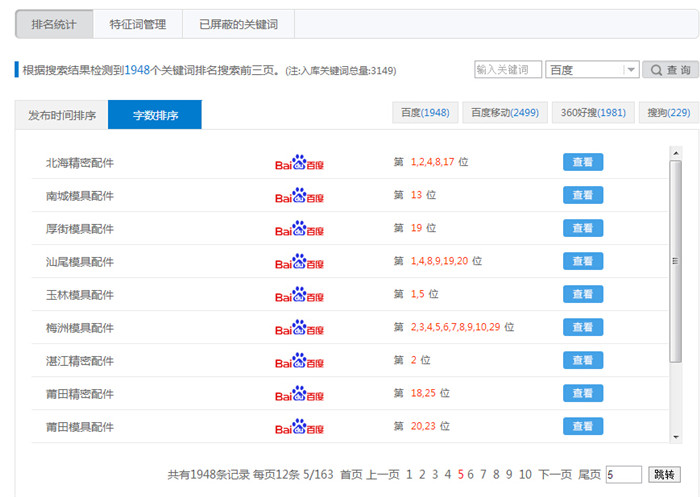
Task: Click the 输入关键词 keyword input field
Action: point(508,70)
